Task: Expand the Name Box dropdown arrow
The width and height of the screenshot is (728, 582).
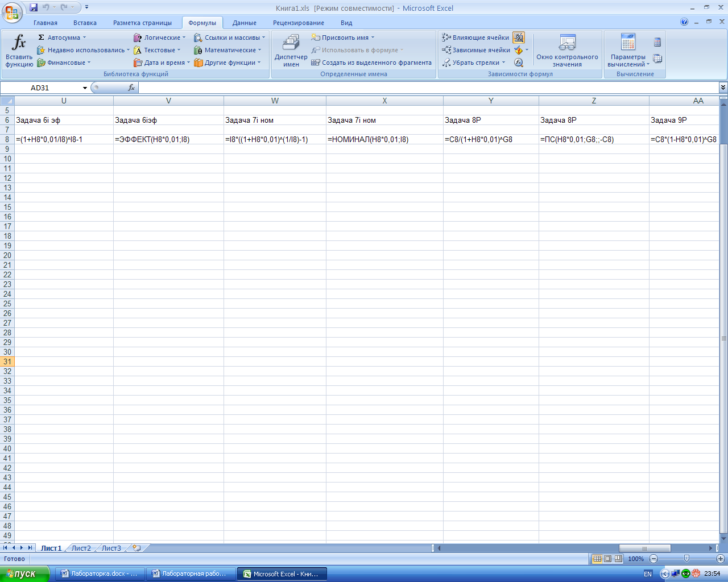Action: [x=85, y=88]
